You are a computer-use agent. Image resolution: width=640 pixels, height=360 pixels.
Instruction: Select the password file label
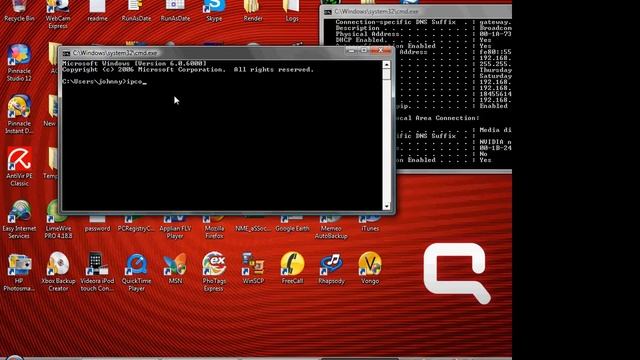[x=97, y=229]
